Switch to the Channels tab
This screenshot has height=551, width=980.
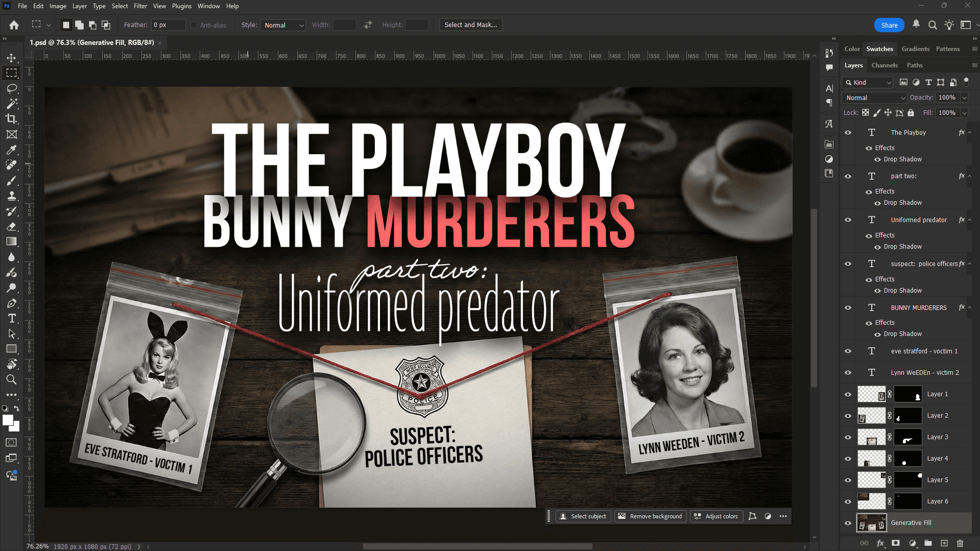885,65
